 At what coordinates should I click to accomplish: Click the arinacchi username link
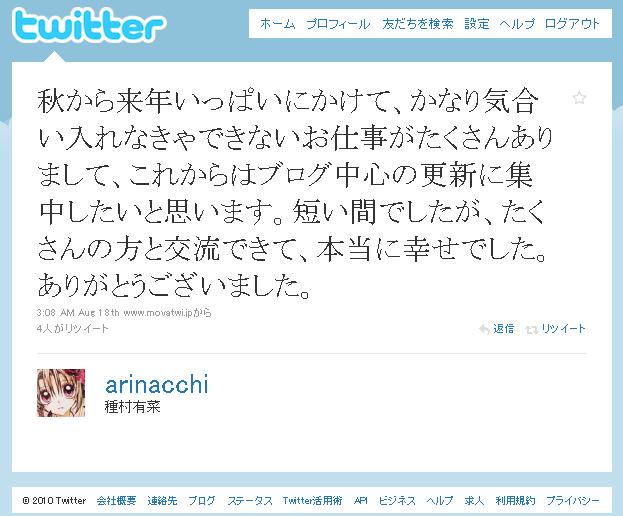point(157,384)
